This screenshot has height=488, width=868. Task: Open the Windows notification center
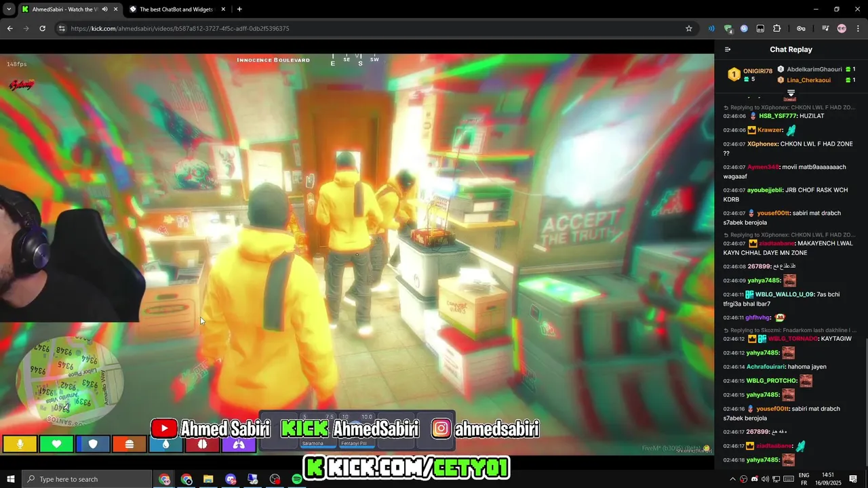(x=853, y=479)
